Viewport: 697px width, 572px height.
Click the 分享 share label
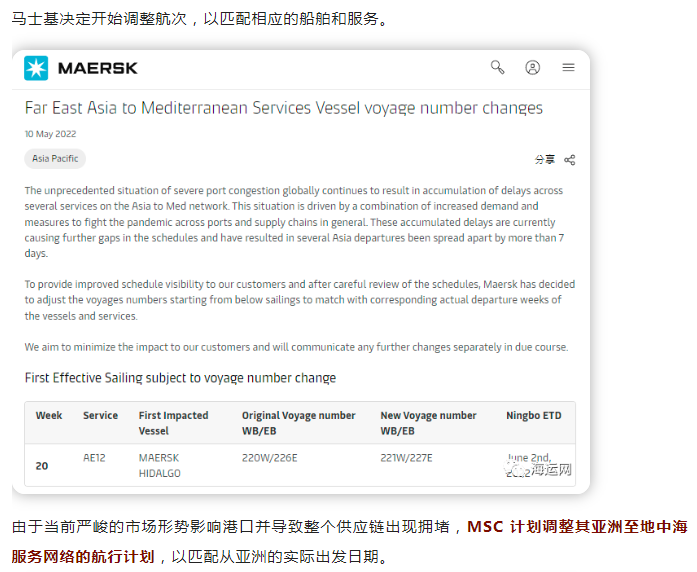pyautogui.click(x=545, y=160)
